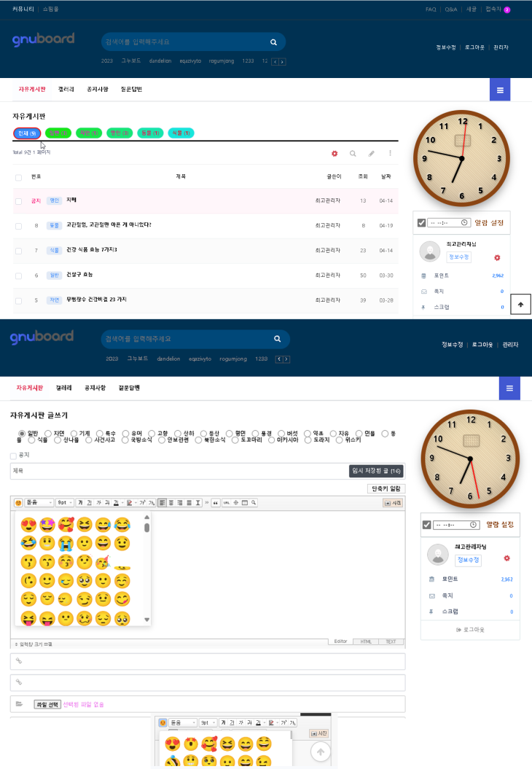Open the three-dot more options icon
This screenshot has width=532, height=769.
391,154
